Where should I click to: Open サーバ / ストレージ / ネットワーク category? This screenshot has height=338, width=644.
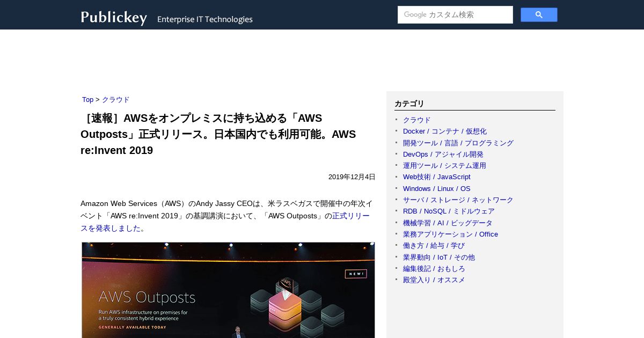pos(458,200)
